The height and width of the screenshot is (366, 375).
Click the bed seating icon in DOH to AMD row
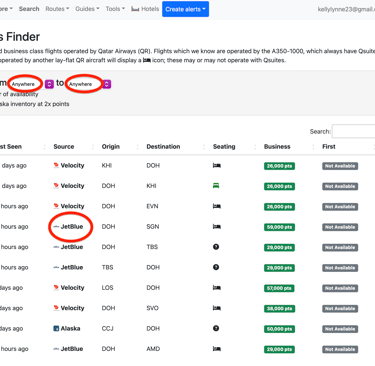point(217,349)
